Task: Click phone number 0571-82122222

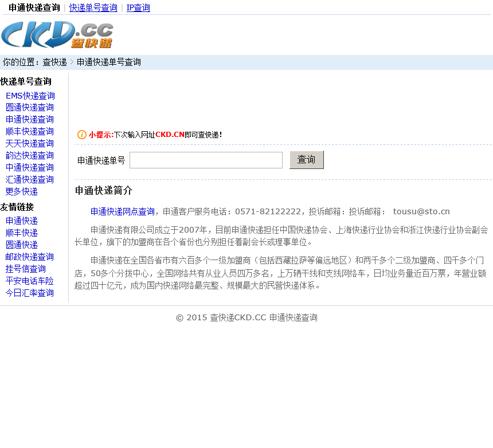Action: click(268, 212)
